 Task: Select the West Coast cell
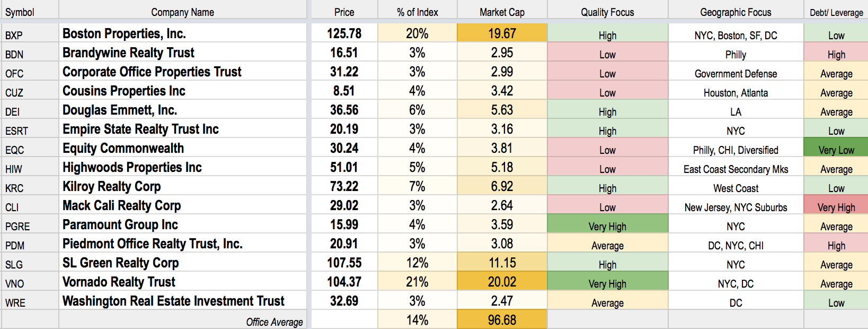[x=736, y=186]
